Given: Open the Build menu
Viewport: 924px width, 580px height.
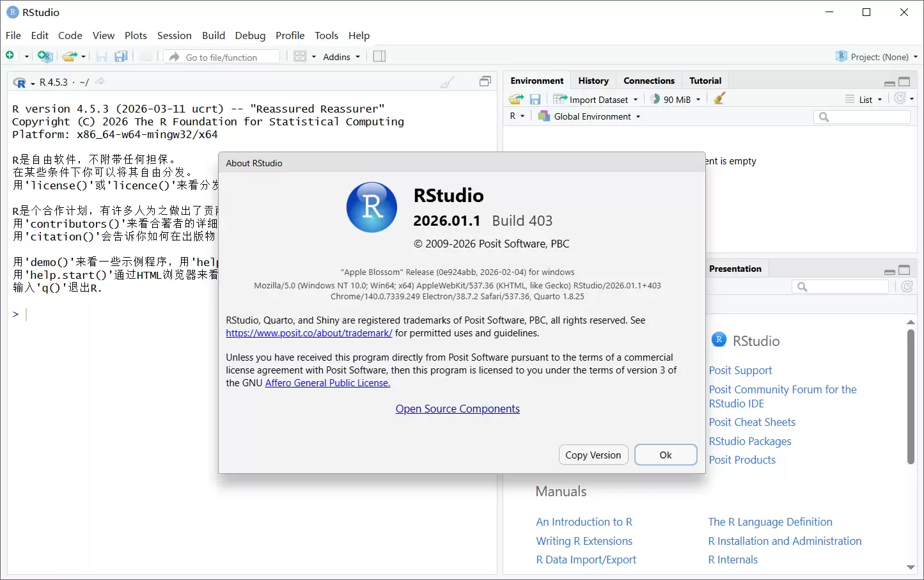Looking at the screenshot, I should [214, 35].
